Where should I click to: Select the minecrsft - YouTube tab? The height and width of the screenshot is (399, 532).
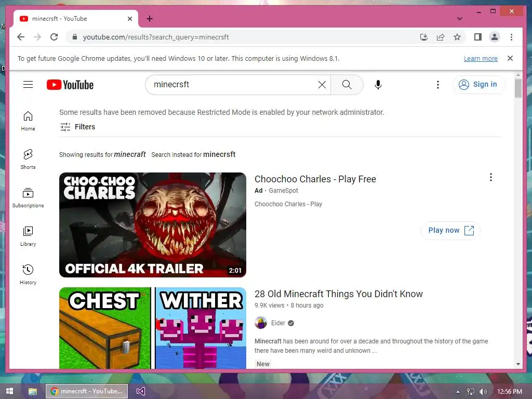[x=75, y=19]
